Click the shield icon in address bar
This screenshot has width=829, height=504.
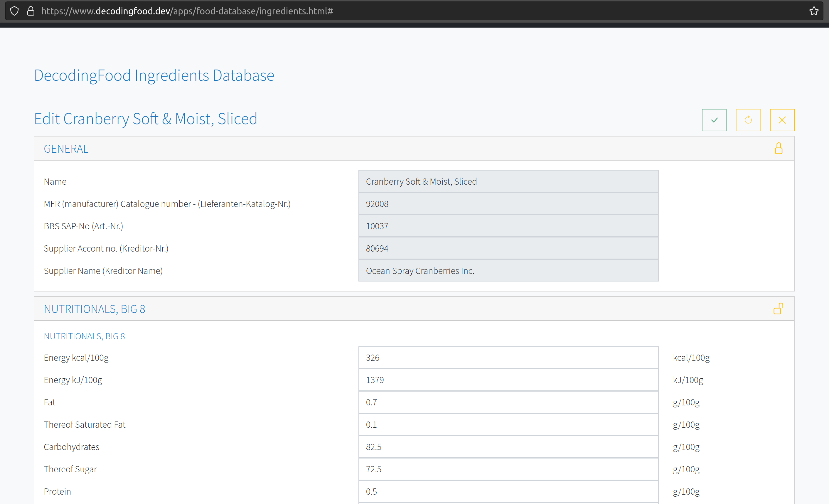(x=14, y=11)
